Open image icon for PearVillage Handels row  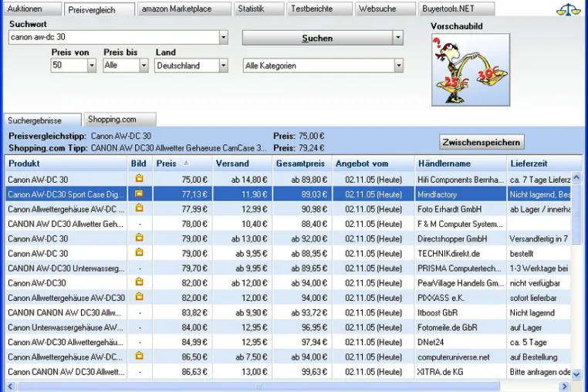click(139, 282)
